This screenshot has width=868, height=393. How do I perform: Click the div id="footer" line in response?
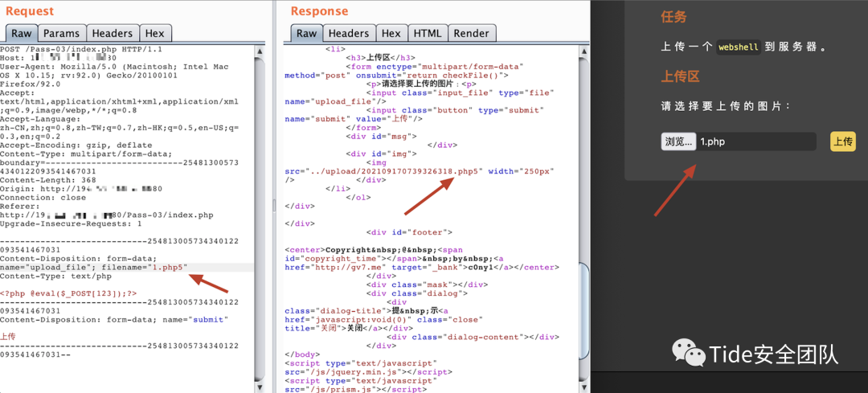click(409, 232)
